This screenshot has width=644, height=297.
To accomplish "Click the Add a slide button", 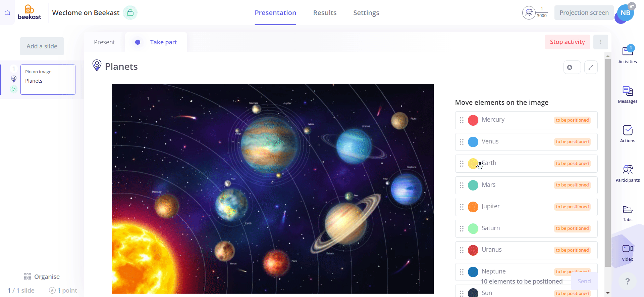I will coord(42,46).
